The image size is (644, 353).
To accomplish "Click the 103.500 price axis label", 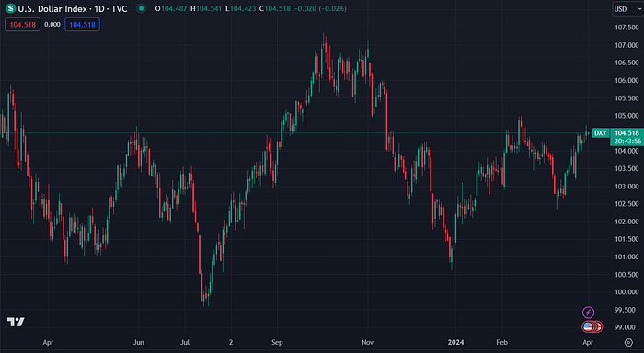I will (627, 169).
